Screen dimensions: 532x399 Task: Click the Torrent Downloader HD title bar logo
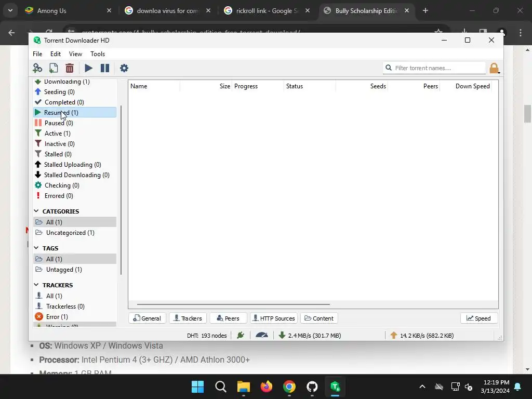coord(37,41)
